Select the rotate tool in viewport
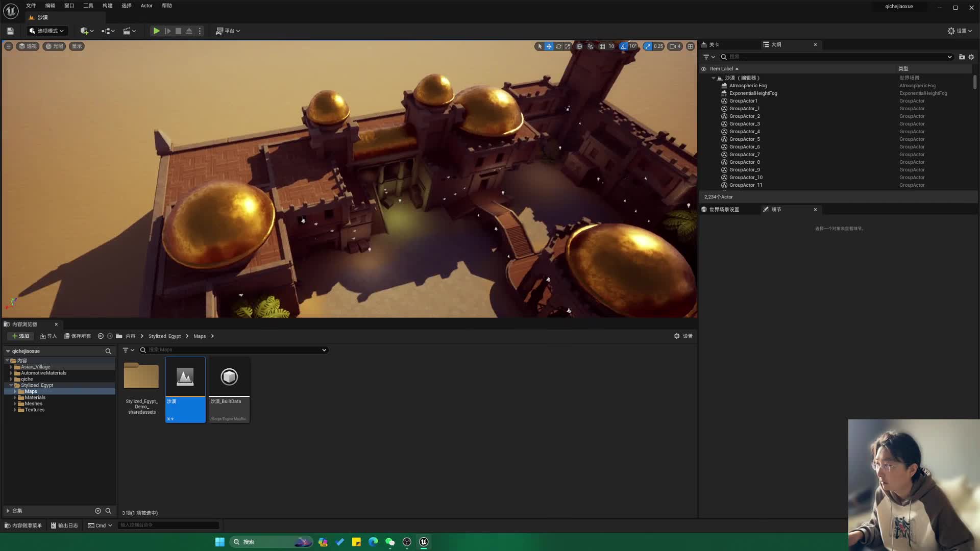Image resolution: width=980 pixels, height=551 pixels. (558, 46)
